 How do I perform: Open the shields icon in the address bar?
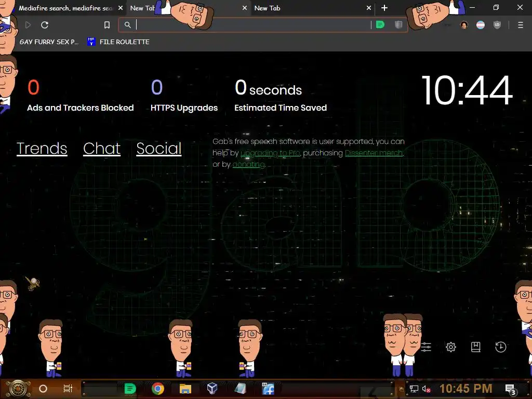click(x=398, y=24)
